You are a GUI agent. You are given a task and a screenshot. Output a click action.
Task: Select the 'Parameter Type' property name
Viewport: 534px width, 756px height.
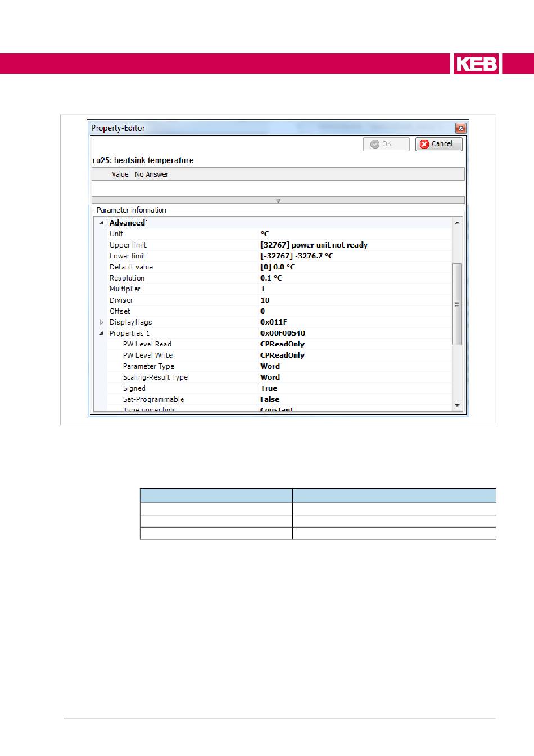point(148,367)
